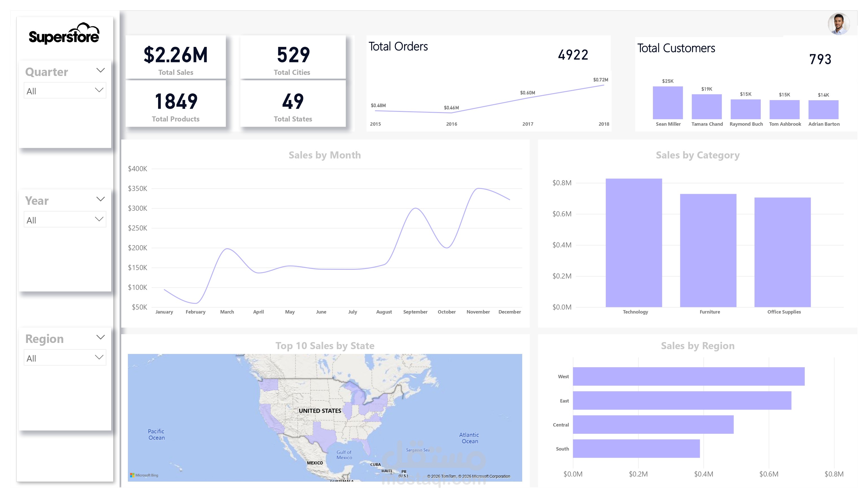Collapse the Year slicer header chevron
Image resolution: width=868 pixels, height=498 pixels.
100,199
